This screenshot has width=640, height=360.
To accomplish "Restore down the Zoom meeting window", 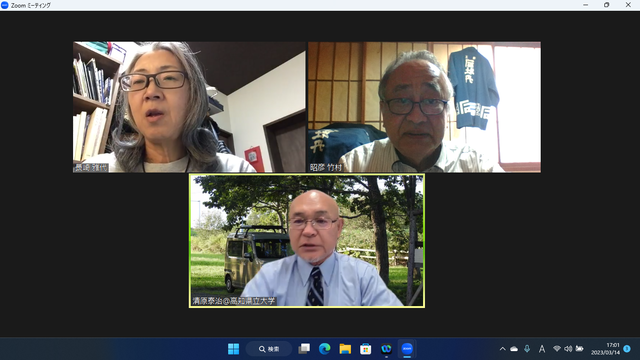I will 607,5.
